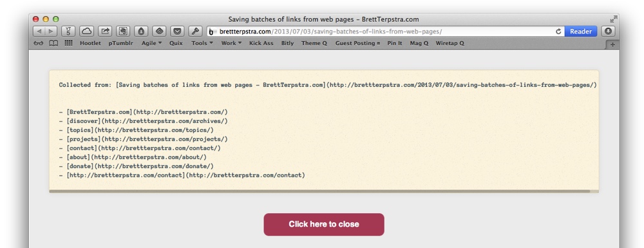This screenshot has height=248, width=644.
Task: Reload the page with the refresh arrow
Action: 558,31
